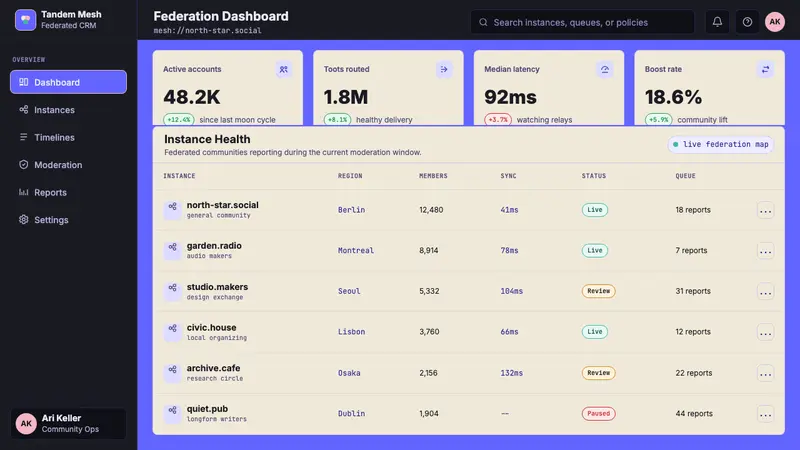Screen dimensions: 800x450
Task: Click civic.house instance icon
Action: click(x=172, y=332)
